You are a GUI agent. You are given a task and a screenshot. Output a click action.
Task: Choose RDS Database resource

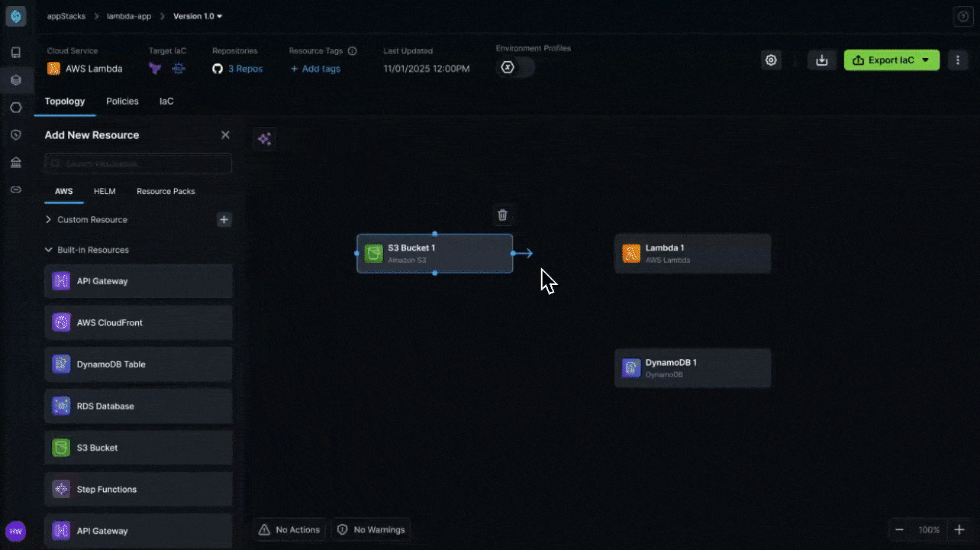[x=138, y=406]
